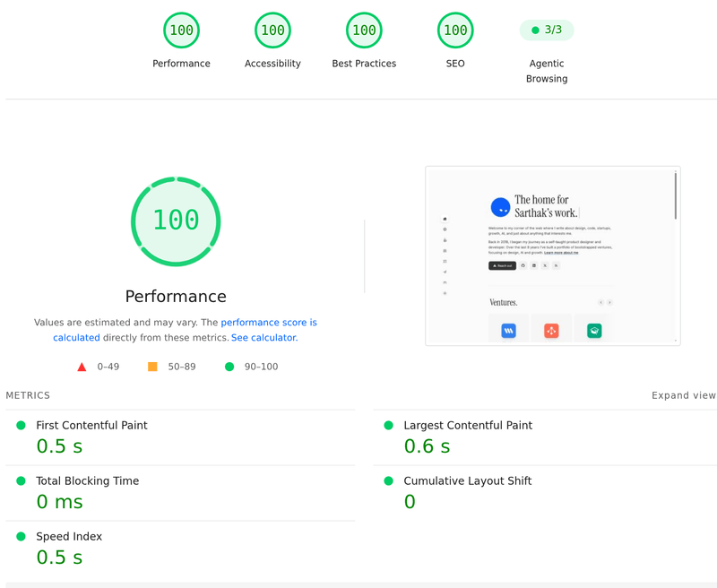This screenshot has width=717, height=588.
Task: Click the orange square 50–89 legend icon
Action: coord(152,367)
